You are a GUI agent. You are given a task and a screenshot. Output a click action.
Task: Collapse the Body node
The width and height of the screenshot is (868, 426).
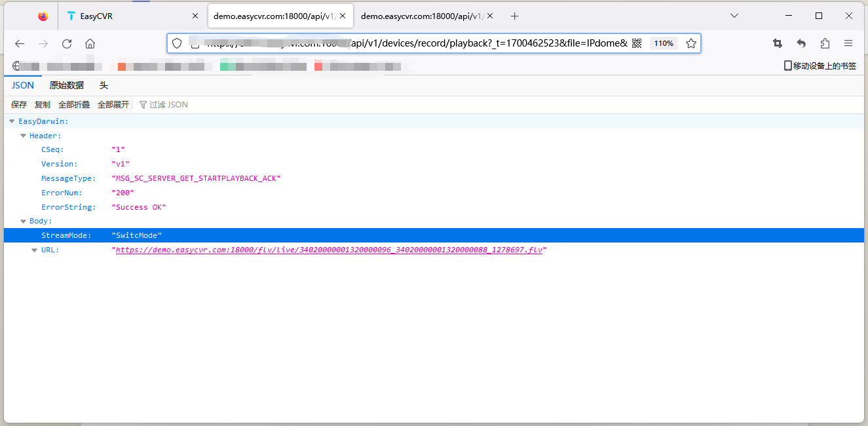tap(24, 222)
